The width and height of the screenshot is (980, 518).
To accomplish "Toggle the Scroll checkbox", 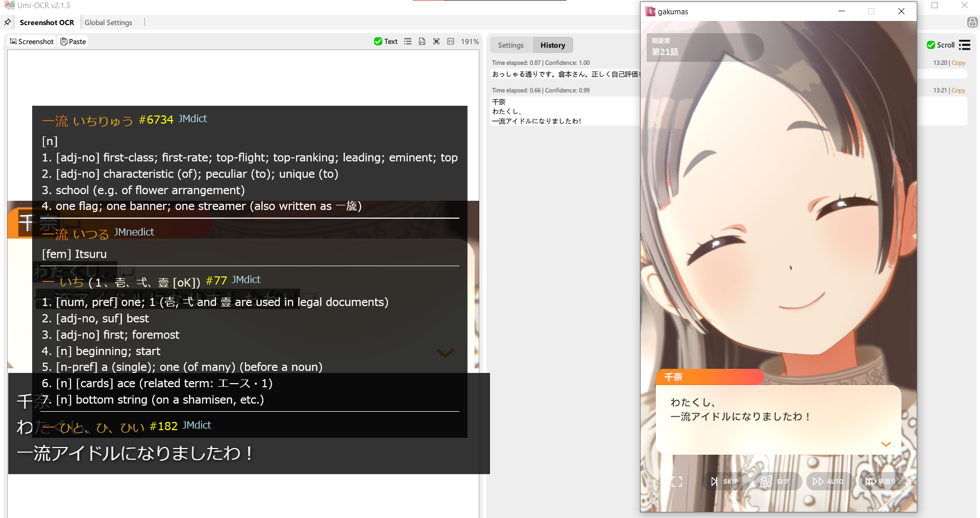I will 941,45.
